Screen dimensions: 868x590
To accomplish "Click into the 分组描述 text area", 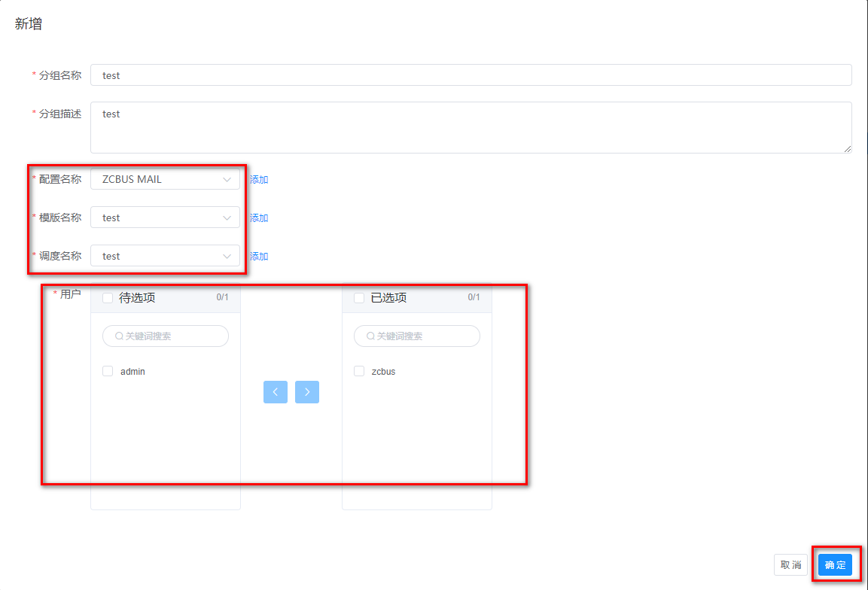I will tap(471, 127).
